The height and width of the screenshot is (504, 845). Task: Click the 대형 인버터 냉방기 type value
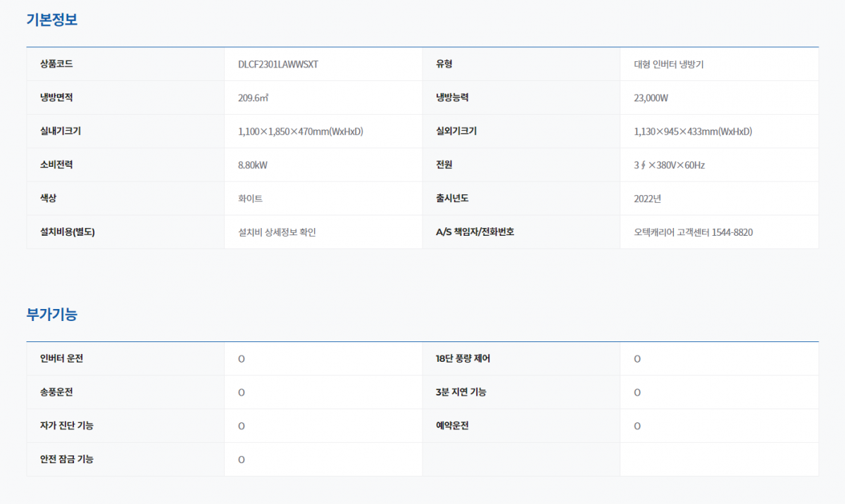click(x=669, y=64)
